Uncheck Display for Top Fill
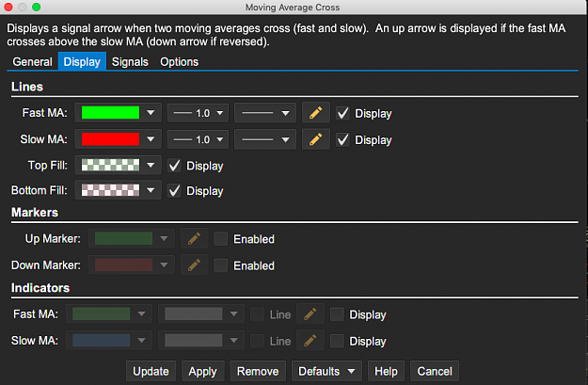Screen dimensions: 588x385 tap(174, 166)
